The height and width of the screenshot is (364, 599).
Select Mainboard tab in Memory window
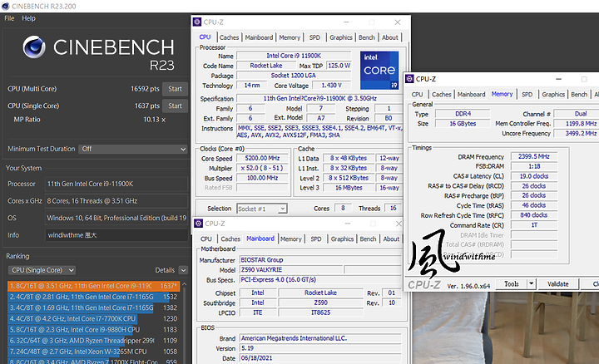(472, 94)
